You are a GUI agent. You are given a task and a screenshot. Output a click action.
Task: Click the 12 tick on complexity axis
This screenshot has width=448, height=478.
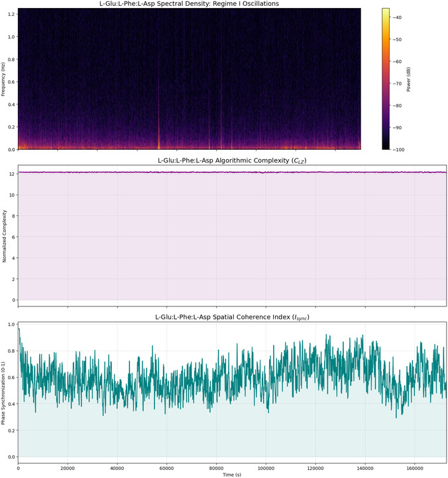pyautogui.click(x=12, y=174)
